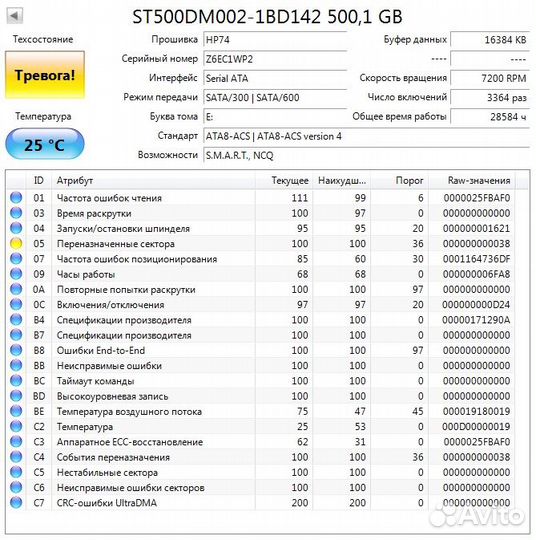The width and height of the screenshot is (536, 540).
Task: Click the blue status dot for attribute BE
Action: coord(16,411)
